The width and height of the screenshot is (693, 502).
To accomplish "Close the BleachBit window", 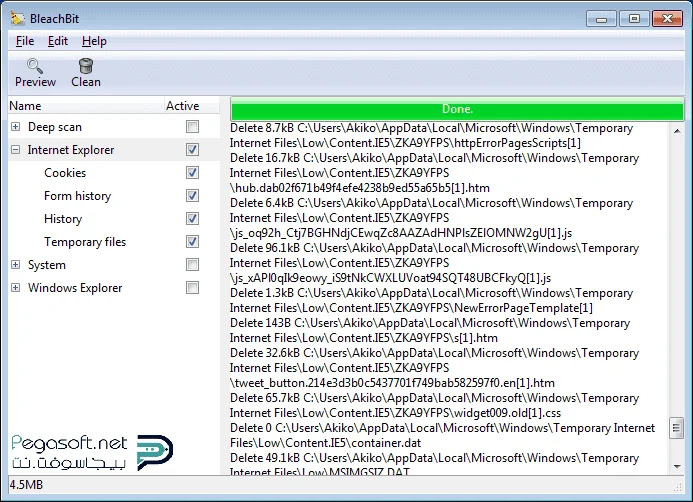I will pyautogui.click(x=667, y=19).
